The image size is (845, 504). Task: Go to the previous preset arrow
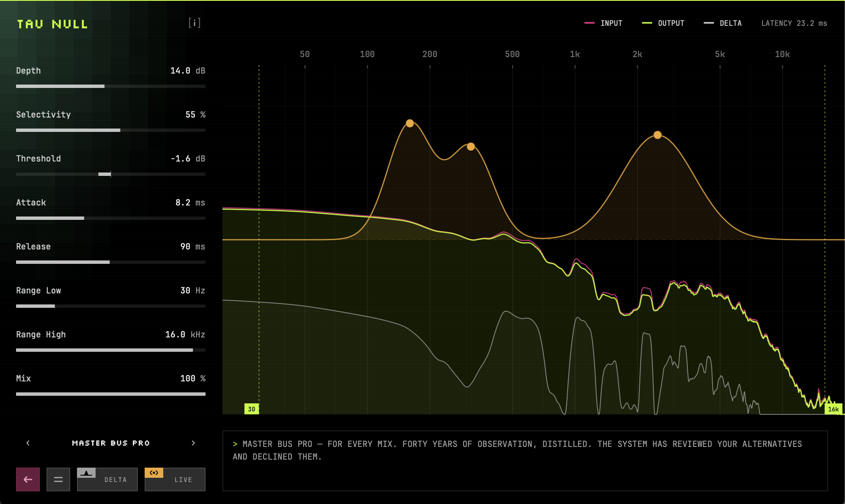pos(28,443)
